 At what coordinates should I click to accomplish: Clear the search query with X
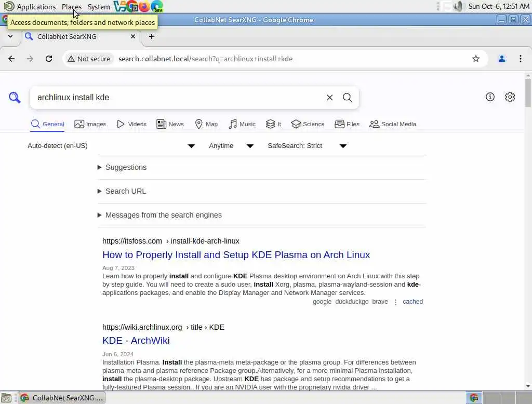329,97
